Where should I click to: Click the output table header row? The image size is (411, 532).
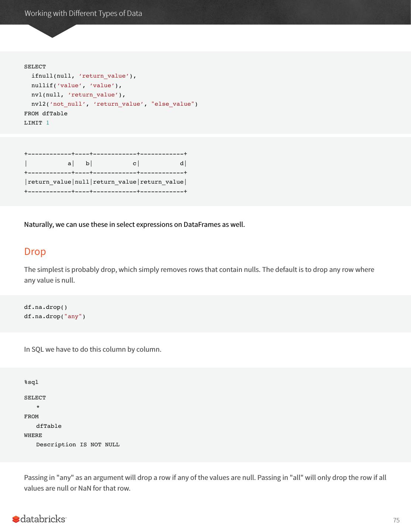tap(106, 163)
